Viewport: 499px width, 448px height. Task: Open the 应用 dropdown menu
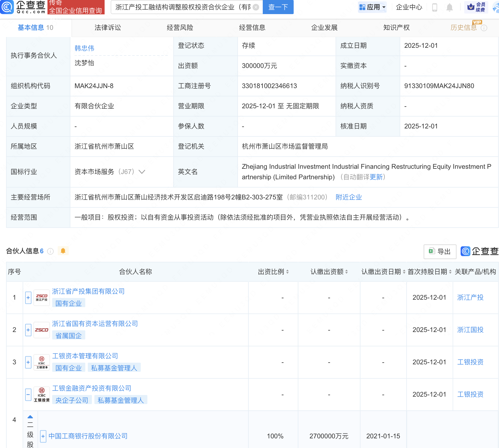372,7
